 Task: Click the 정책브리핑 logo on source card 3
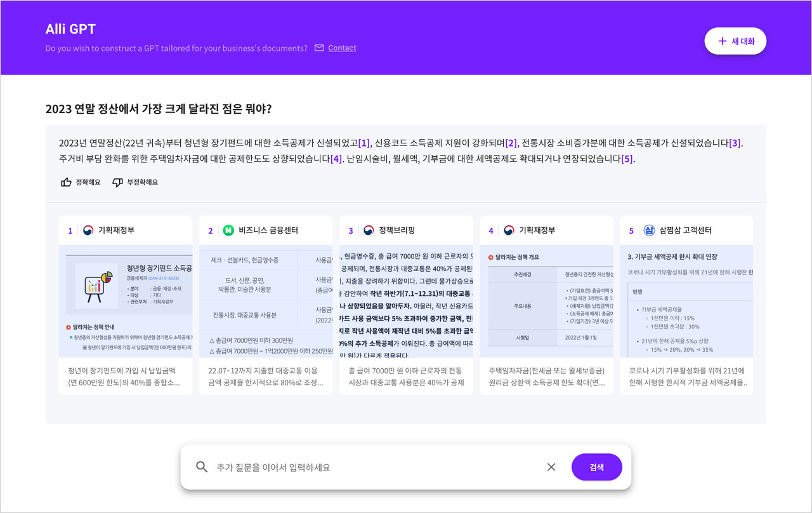point(362,230)
